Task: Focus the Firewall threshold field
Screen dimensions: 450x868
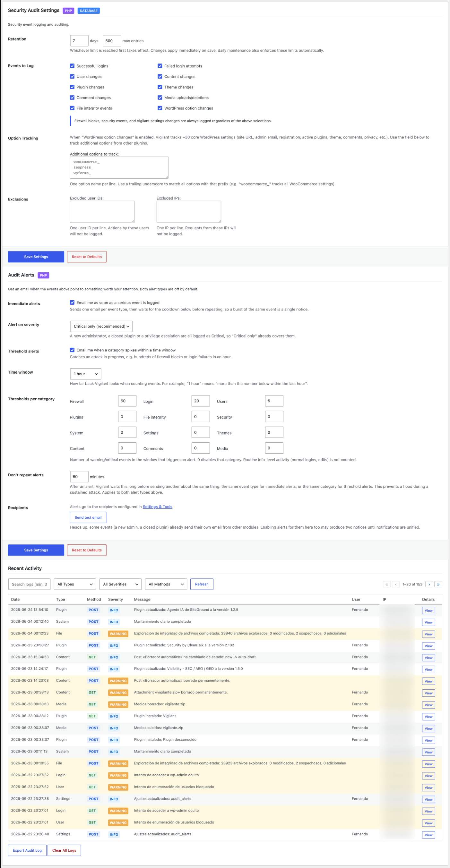Action: pyautogui.click(x=127, y=401)
